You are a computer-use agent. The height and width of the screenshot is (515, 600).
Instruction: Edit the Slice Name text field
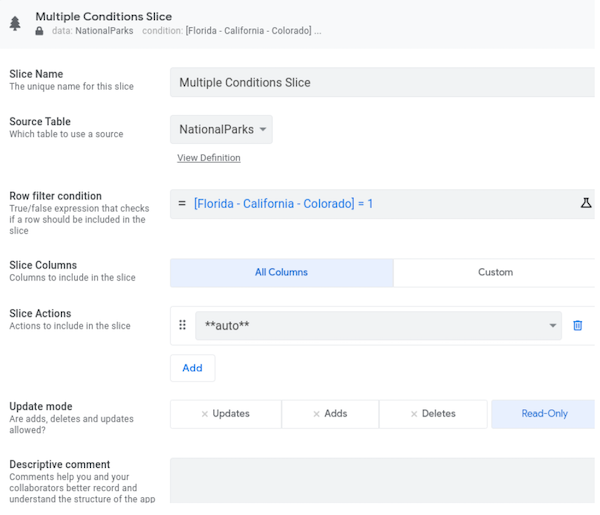tap(382, 82)
